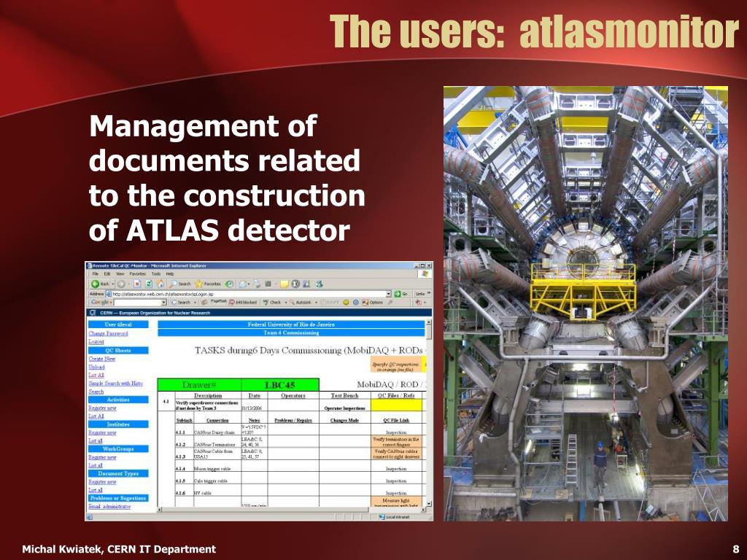
Task: Click the orange 'Verify terminators' cell
Action: click(x=396, y=441)
